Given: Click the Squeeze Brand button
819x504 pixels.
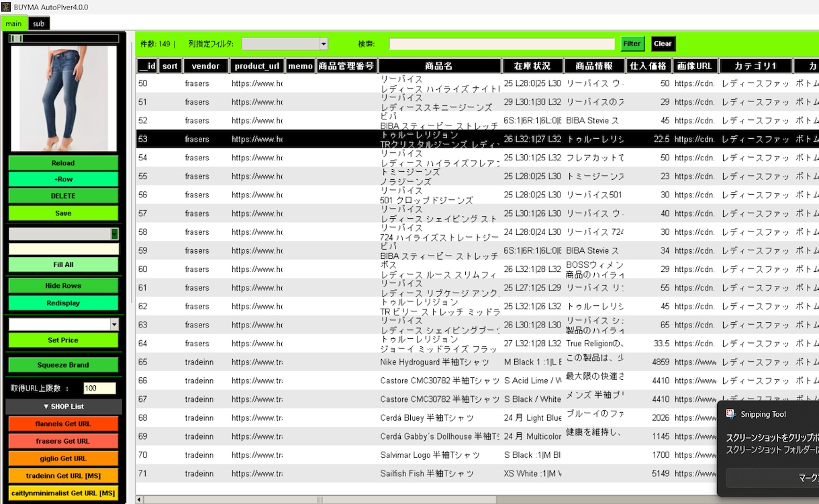Looking at the screenshot, I should tap(63, 365).
